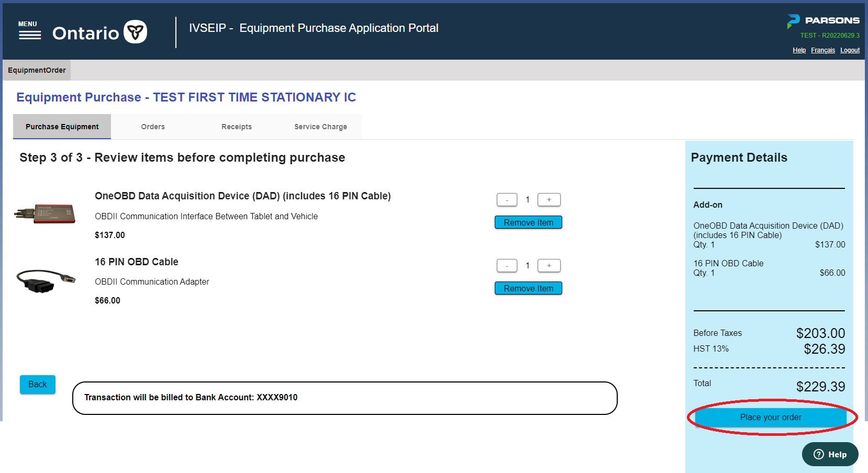Screen dimensions: 868x473
Task: Open the floating Help bubble
Action: (x=830, y=454)
